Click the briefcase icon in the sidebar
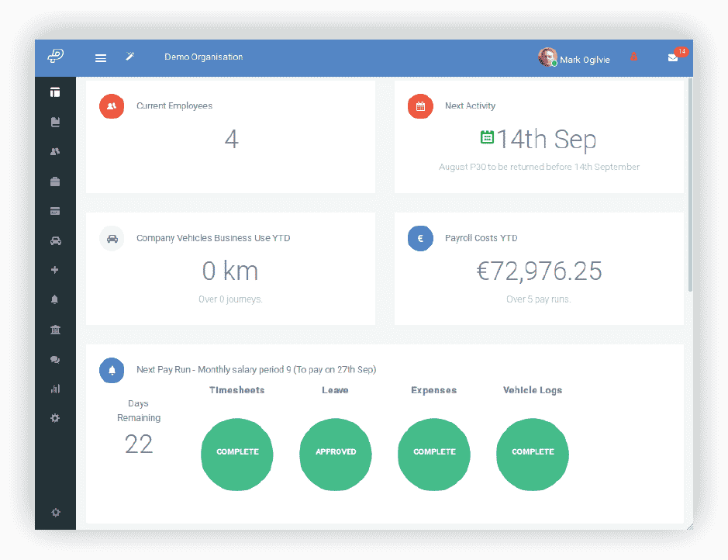The width and height of the screenshot is (728, 560). coord(55,181)
